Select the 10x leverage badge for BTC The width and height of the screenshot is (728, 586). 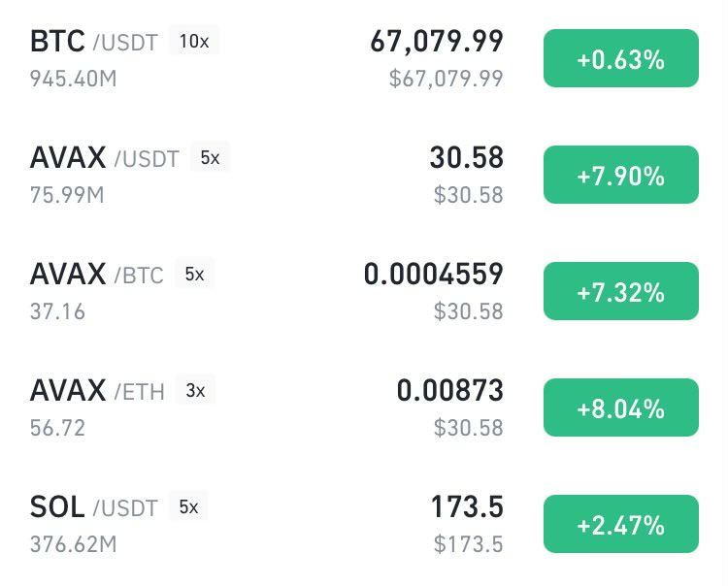[194, 42]
